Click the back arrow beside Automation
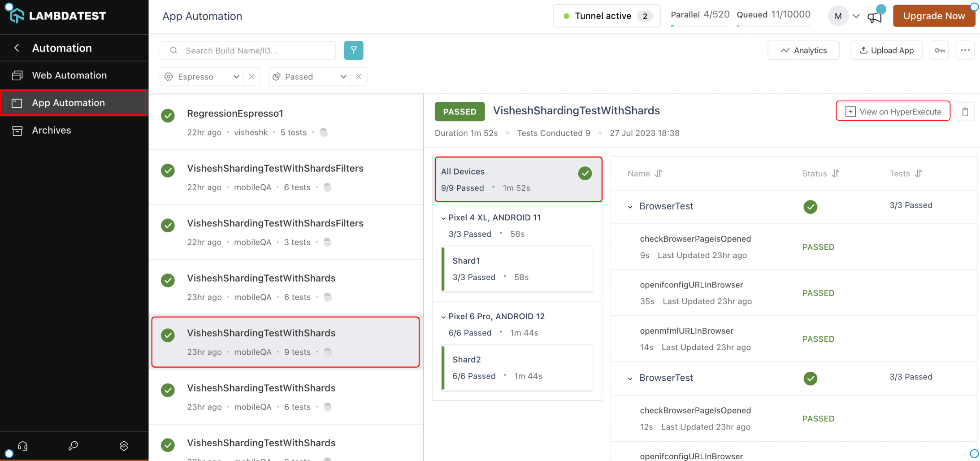 (x=17, y=48)
